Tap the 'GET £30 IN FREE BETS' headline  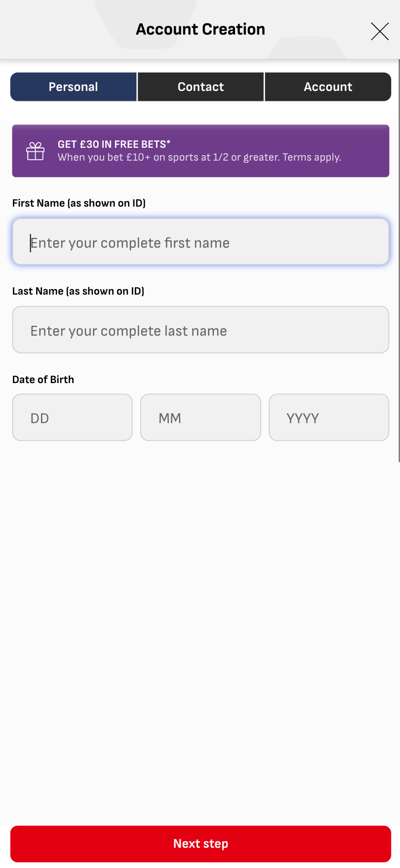pos(114,144)
